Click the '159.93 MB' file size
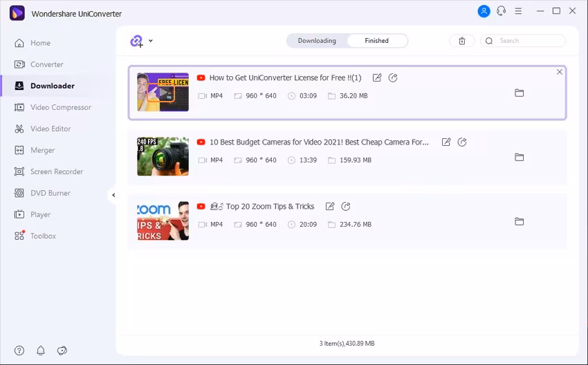Image resolution: width=588 pixels, height=365 pixels. 356,160
